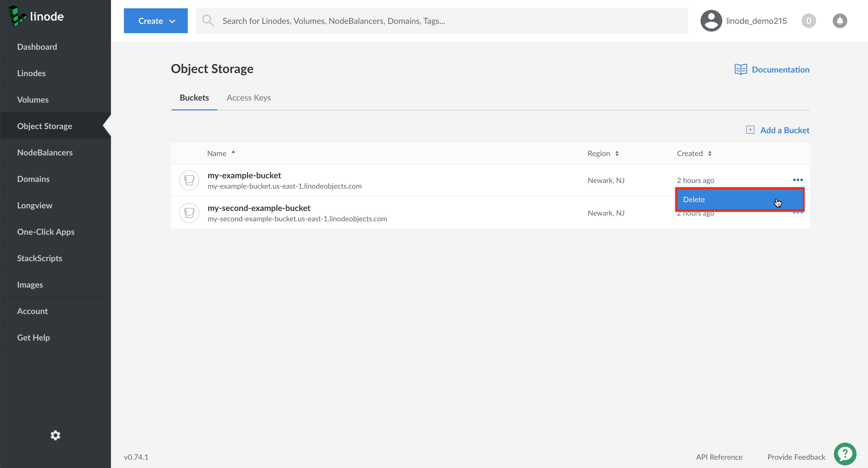
Task: Open the notifications bell
Action: pos(839,21)
